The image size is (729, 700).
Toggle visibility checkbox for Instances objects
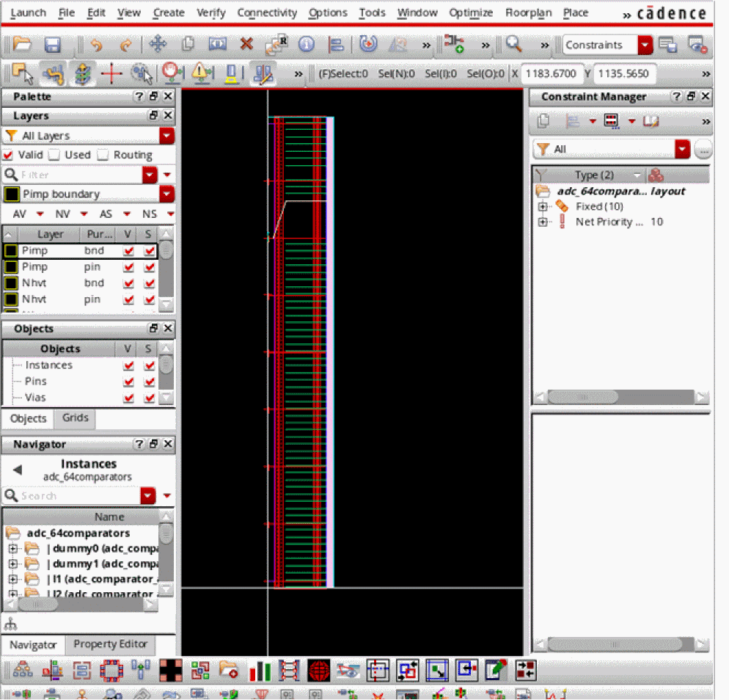[x=129, y=365]
